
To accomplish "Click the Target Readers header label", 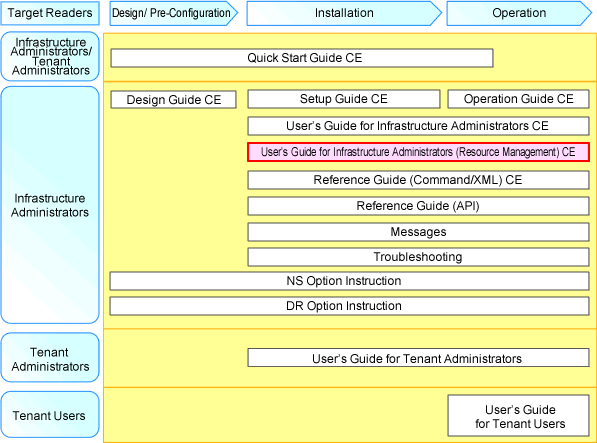I will pos(50,13).
